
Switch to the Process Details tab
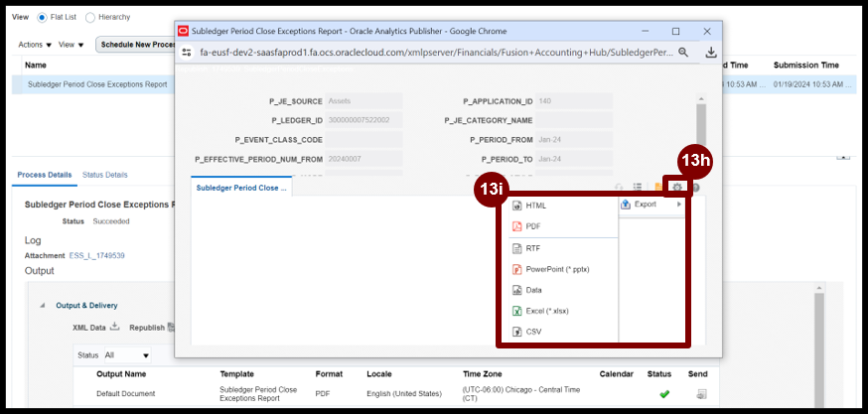point(45,175)
